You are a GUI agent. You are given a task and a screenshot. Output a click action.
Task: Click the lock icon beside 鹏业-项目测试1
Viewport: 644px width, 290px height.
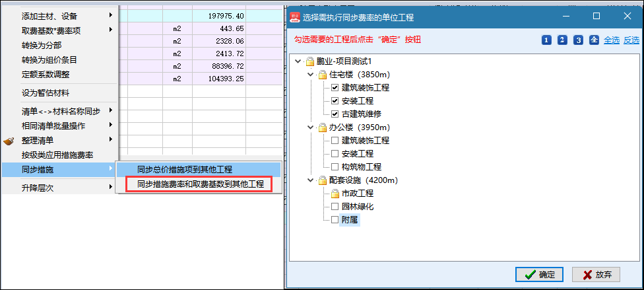[310, 61]
